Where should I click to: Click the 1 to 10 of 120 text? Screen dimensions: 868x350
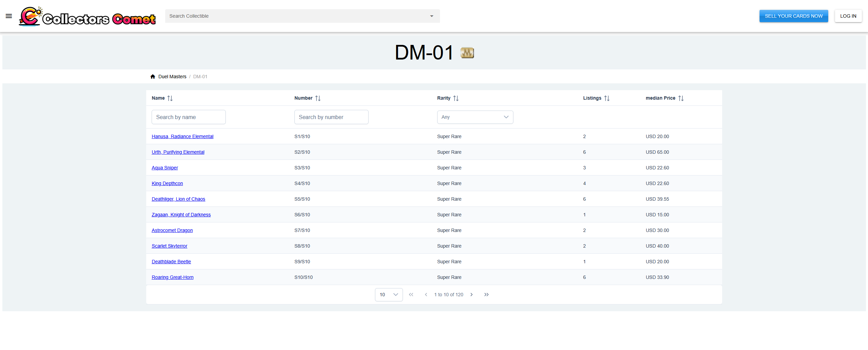point(449,295)
